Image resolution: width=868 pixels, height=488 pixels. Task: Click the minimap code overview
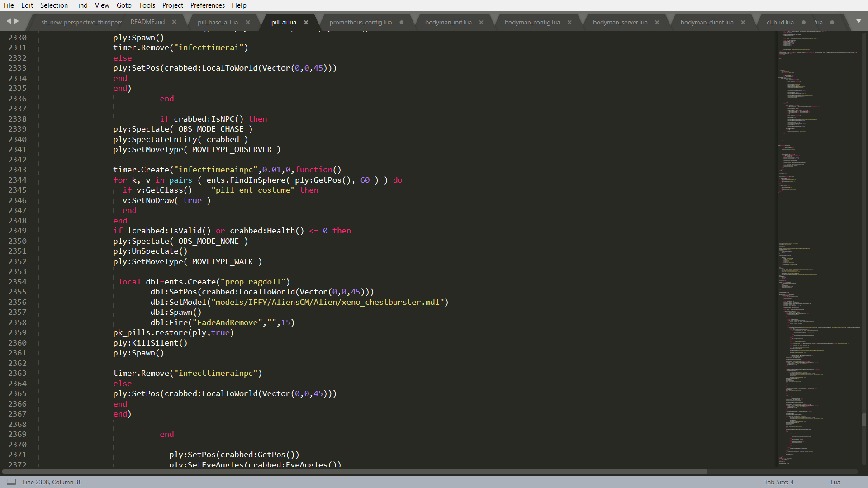(x=819, y=249)
